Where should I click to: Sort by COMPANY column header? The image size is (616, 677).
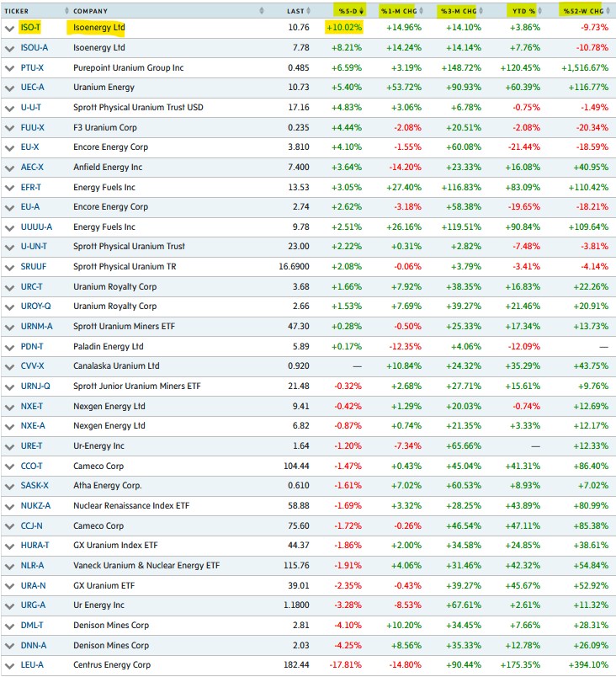[x=90, y=11]
